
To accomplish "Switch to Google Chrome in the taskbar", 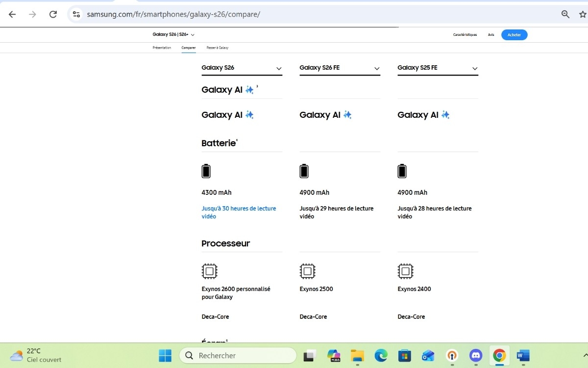I will (499, 355).
